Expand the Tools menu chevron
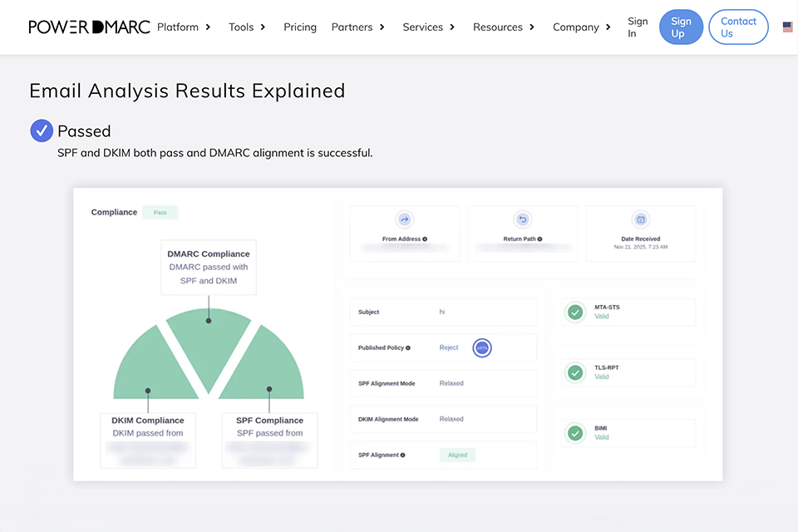Viewport: 798px width, 532px height. tap(264, 27)
